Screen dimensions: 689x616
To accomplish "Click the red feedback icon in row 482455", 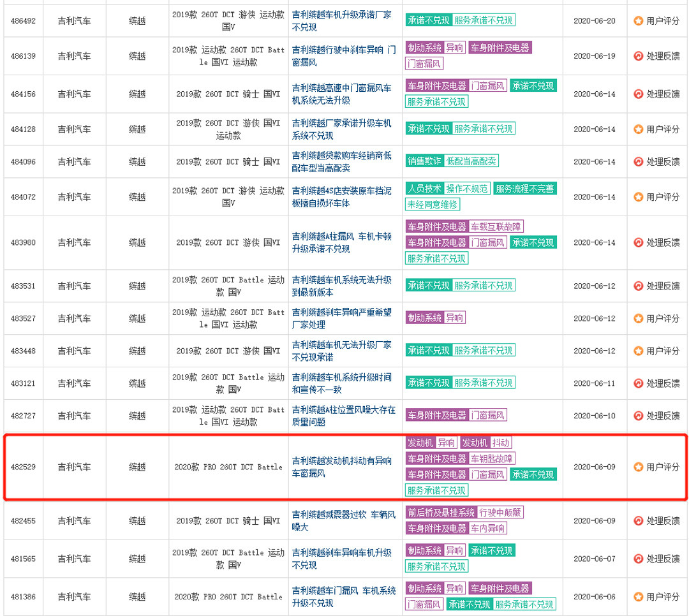I will click(638, 521).
